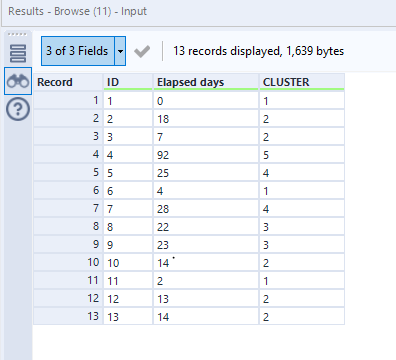Click the dotted grip handle above sidebar
Viewport: 396px width, 360px height.
point(17,34)
